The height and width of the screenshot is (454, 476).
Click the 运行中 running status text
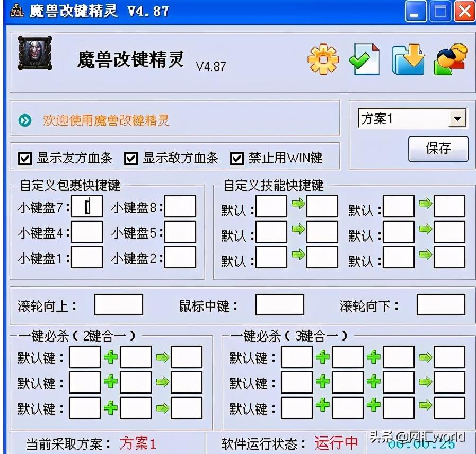pos(336,443)
